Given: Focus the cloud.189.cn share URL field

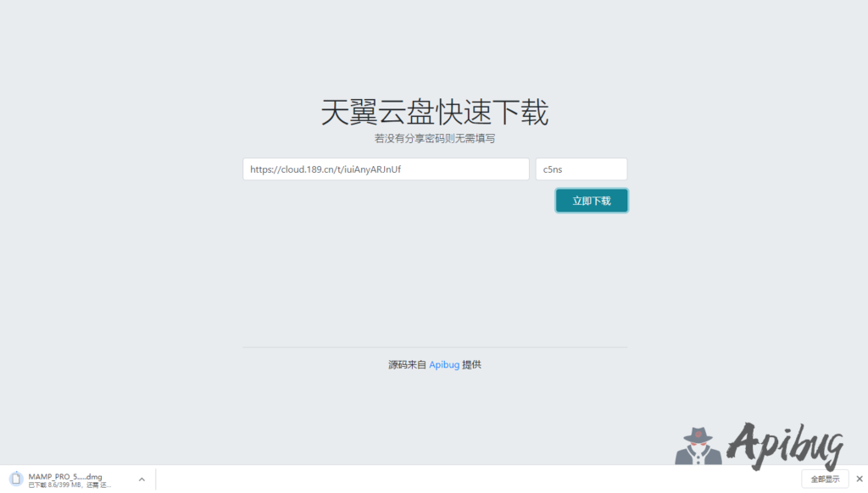Looking at the screenshot, I should pos(386,169).
